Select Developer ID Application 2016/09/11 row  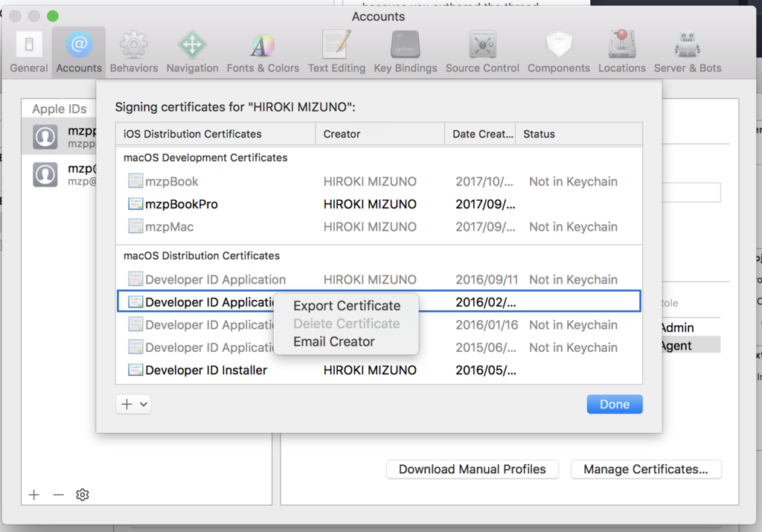tap(379, 279)
